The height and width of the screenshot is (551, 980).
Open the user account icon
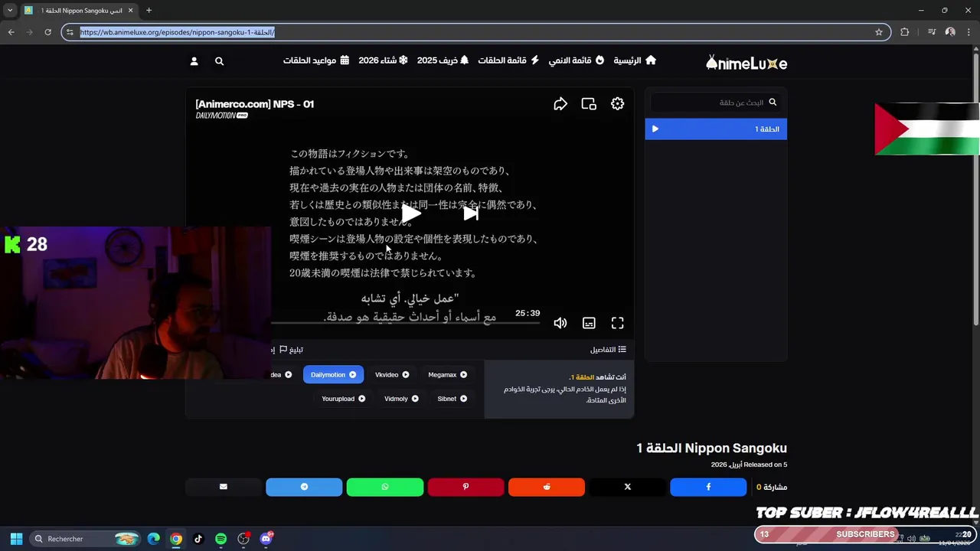194,61
